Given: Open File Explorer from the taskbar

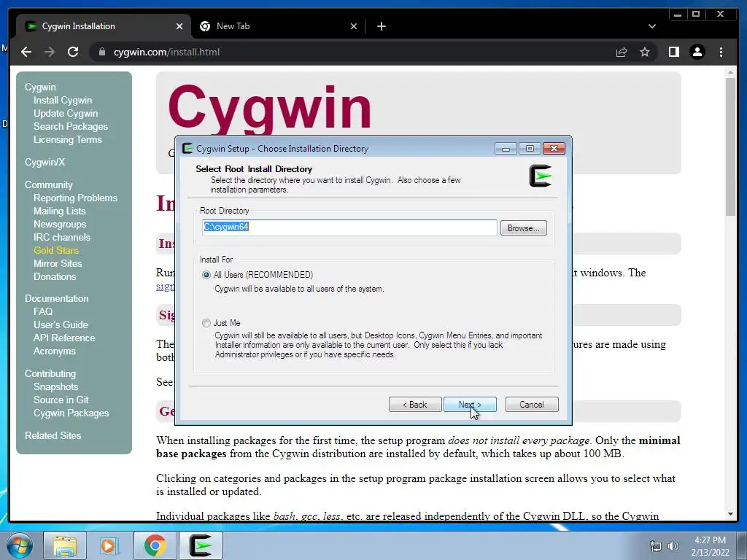Looking at the screenshot, I should [65, 545].
